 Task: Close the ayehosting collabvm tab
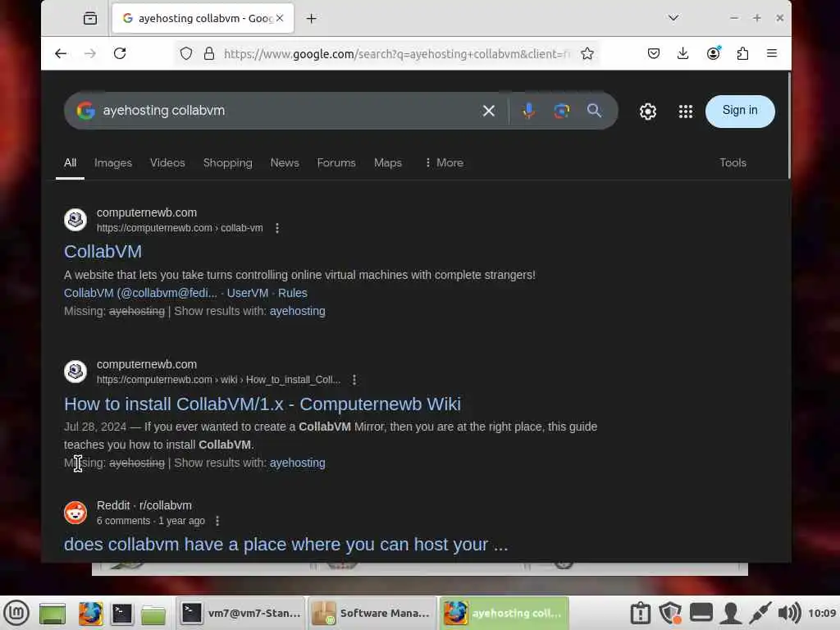(280, 18)
